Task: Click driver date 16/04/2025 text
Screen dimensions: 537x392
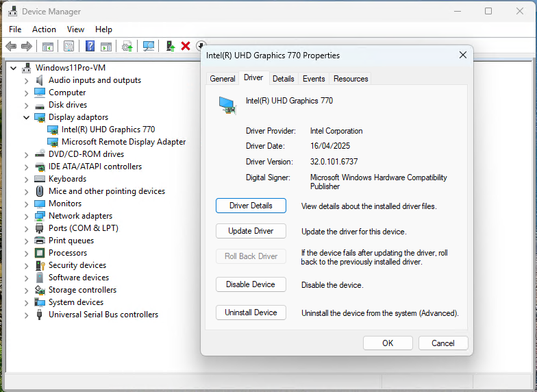Action: tap(330, 146)
